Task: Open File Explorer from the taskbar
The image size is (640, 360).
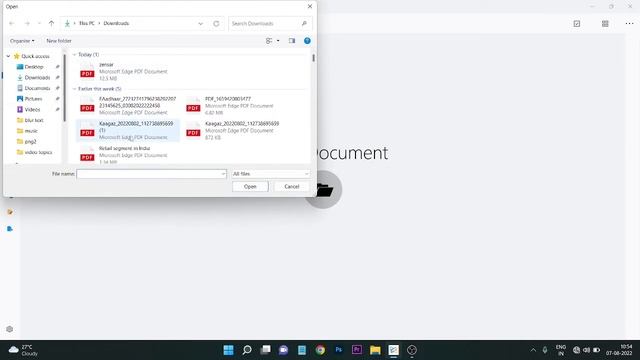Action: pos(375,350)
